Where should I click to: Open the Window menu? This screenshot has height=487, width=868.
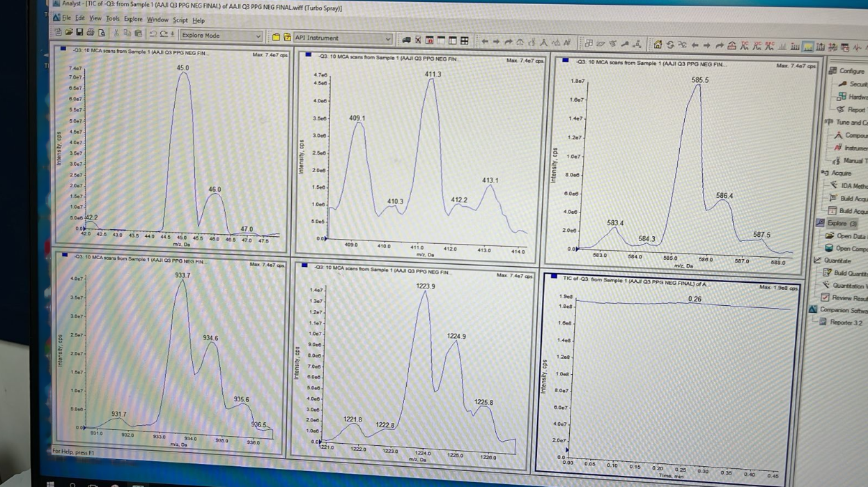tap(157, 20)
